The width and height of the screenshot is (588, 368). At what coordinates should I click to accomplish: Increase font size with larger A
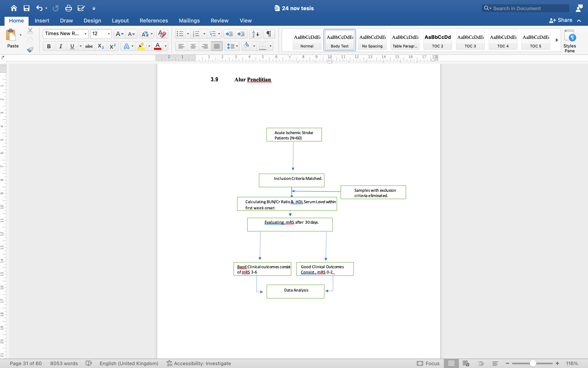click(x=120, y=34)
